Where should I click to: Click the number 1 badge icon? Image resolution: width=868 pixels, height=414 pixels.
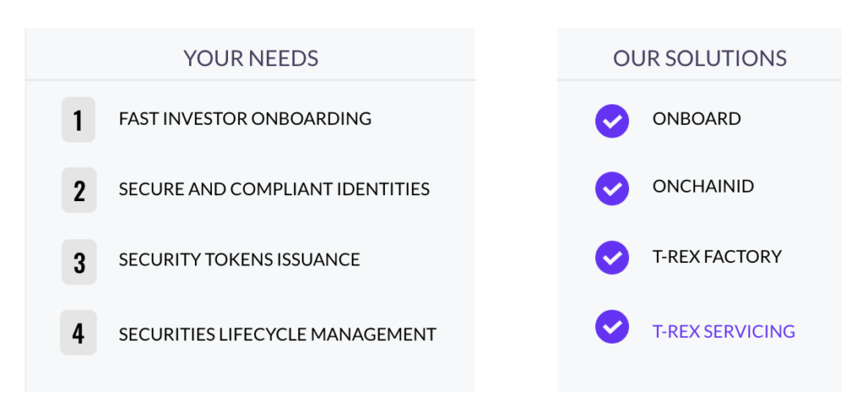coord(79,120)
